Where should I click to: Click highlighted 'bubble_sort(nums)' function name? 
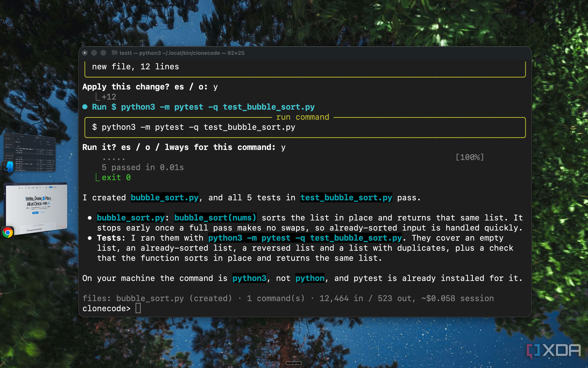click(216, 218)
